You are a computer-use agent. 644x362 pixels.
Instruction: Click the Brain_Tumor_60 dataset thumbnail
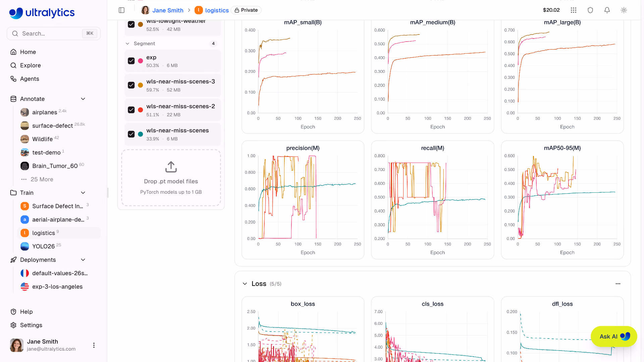click(25, 166)
